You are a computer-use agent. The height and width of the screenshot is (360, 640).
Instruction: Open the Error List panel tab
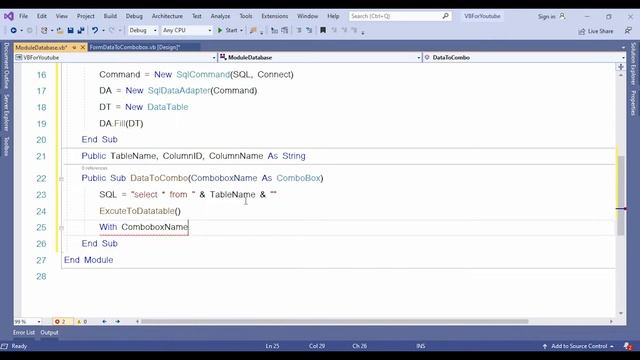24,333
